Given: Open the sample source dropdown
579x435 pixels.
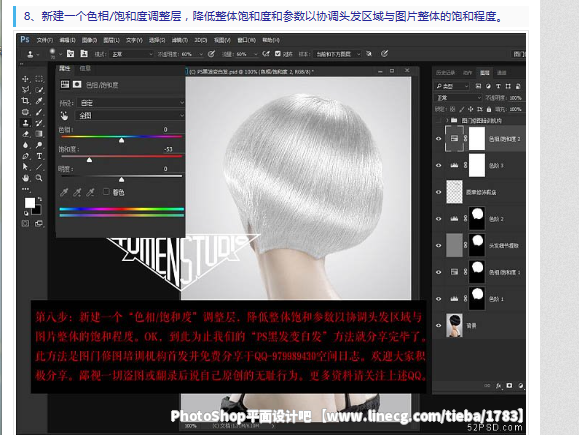Looking at the screenshot, I should [337, 54].
